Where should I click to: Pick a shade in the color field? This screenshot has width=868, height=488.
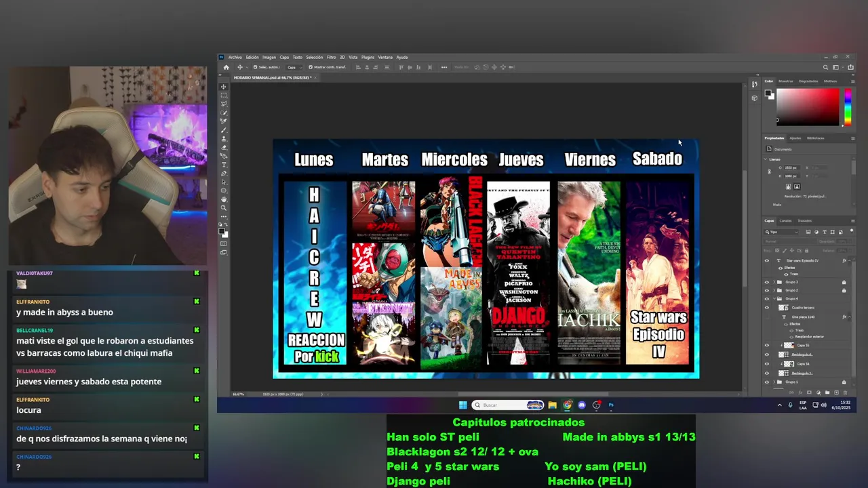pos(808,106)
